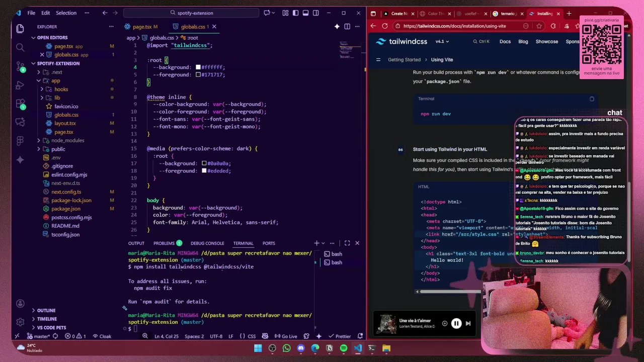Viewport: 644px width, 362px height.
Task: Open the Manage gear in the activity bar
Action: [20, 322]
